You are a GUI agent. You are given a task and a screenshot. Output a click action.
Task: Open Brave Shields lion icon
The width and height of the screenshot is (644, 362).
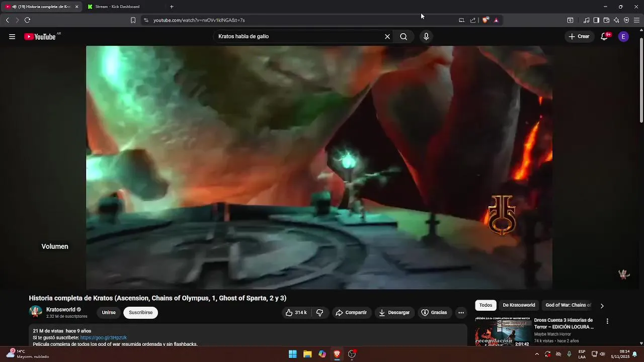[x=485, y=20]
